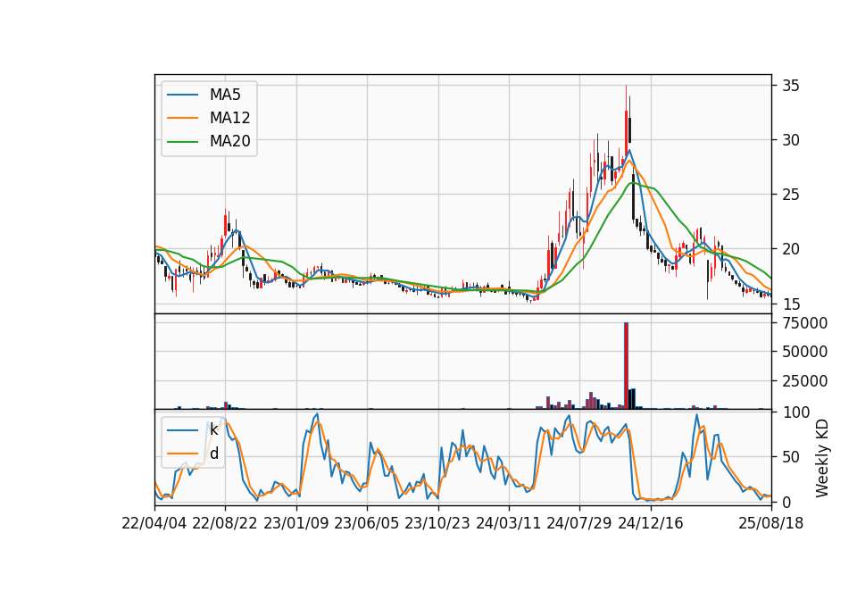Click the 24/03/11 date tick label
Viewport: 857px width, 616px height.
508,523
